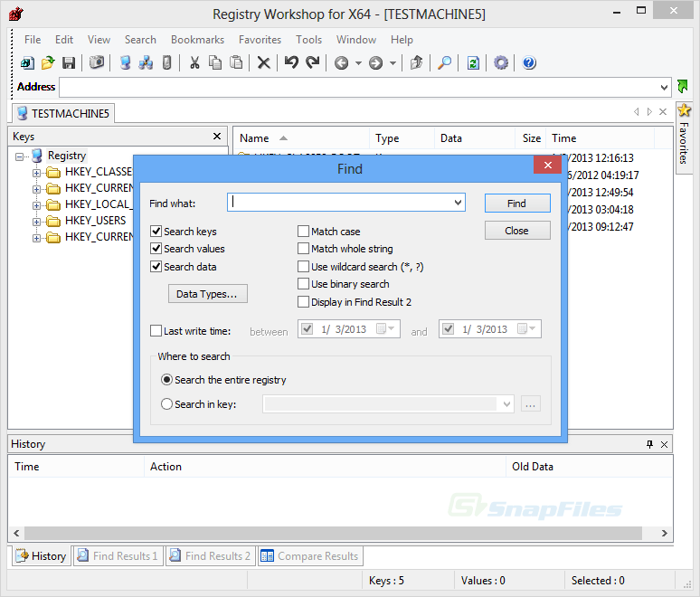Click the ellipsis browse key button

point(530,404)
